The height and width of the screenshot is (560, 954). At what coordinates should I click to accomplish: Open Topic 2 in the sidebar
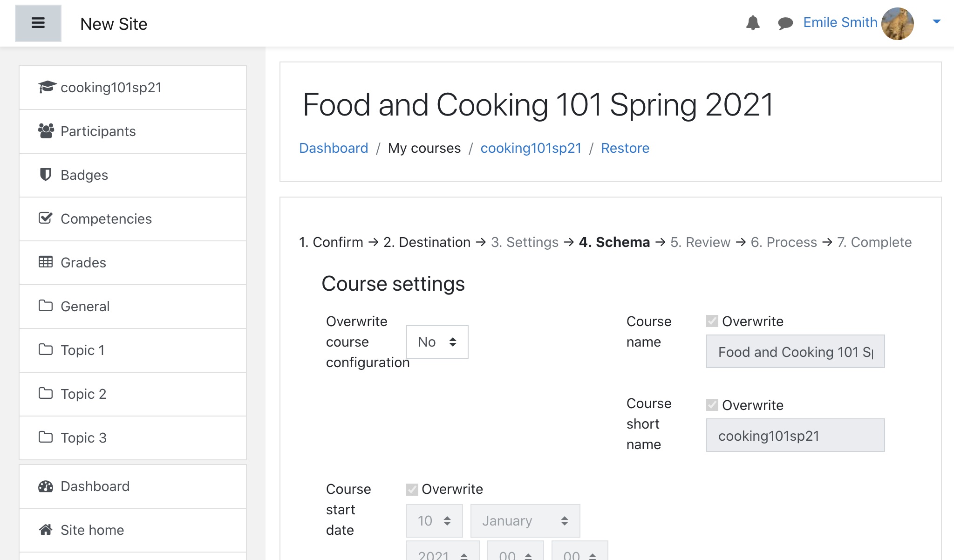point(83,394)
